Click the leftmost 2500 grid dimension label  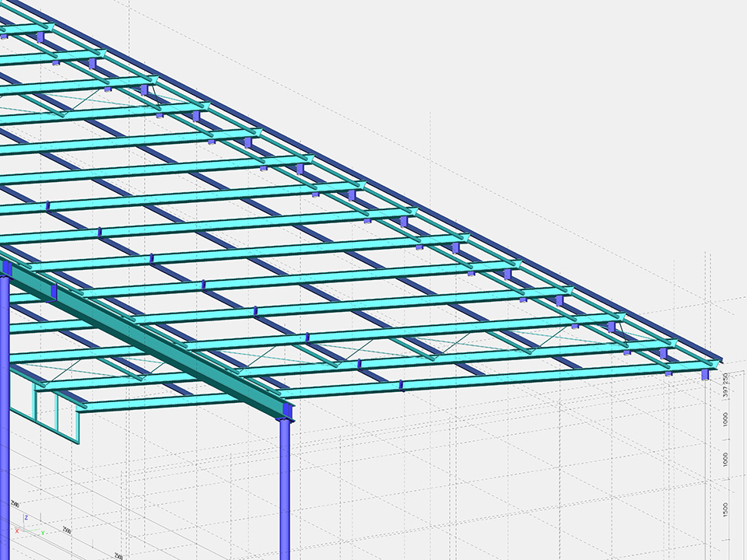(15, 505)
